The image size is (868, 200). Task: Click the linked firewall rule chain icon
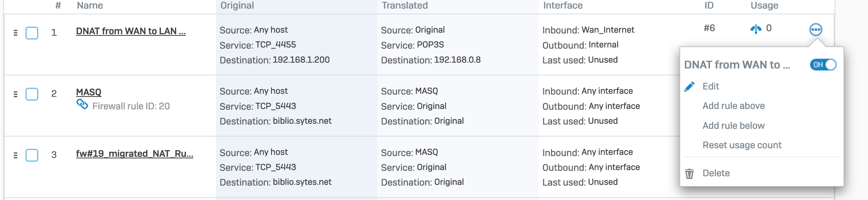click(82, 104)
